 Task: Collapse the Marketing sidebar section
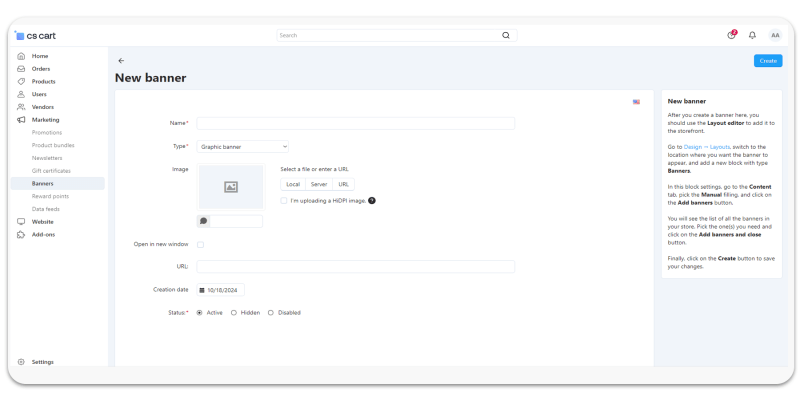coord(45,120)
